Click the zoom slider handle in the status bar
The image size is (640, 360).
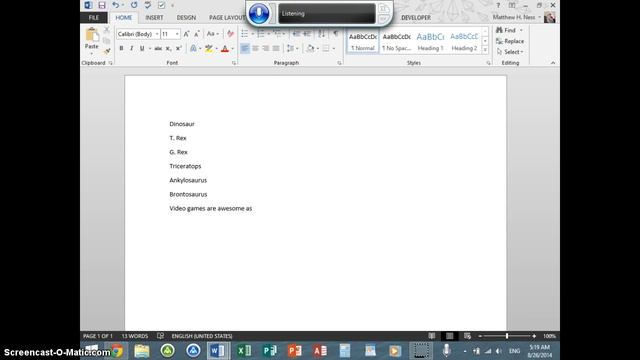(x=507, y=336)
